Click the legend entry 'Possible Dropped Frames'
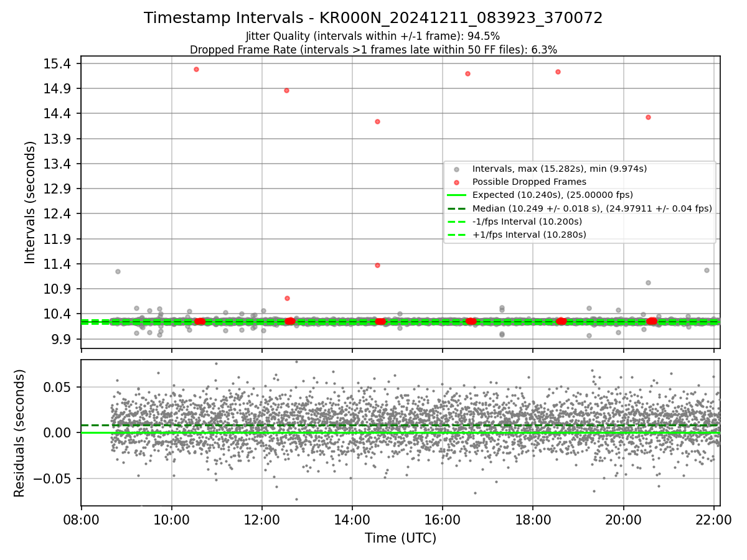The height and width of the screenshot is (560, 747). click(x=529, y=182)
